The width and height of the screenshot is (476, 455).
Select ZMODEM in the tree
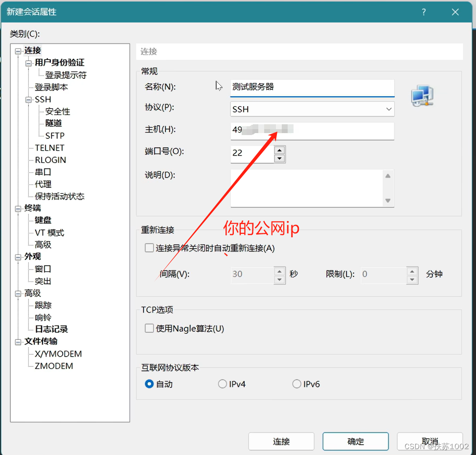[54, 366]
